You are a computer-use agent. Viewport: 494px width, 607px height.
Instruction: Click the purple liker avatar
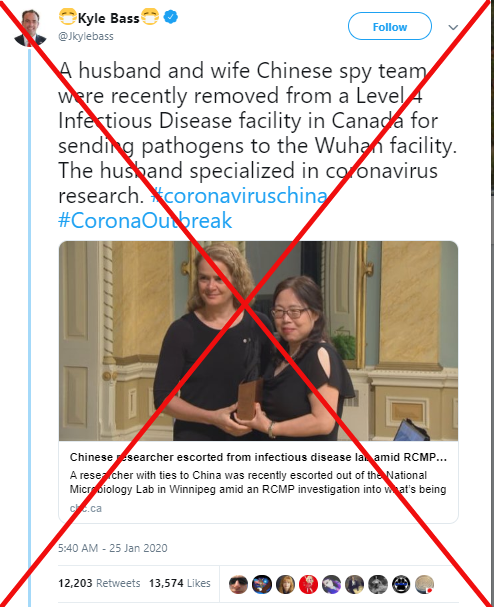(x=332, y=585)
